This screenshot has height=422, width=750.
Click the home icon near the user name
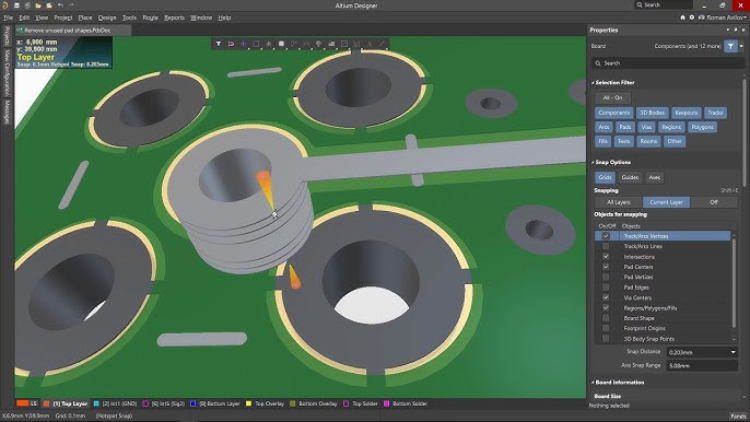[683, 17]
